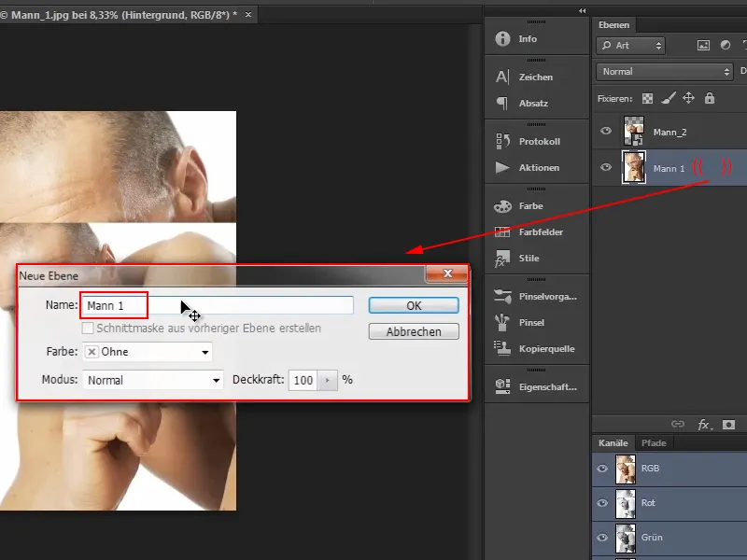Lock image pixels with the brush icon
The width and height of the screenshot is (747, 560).
669,98
